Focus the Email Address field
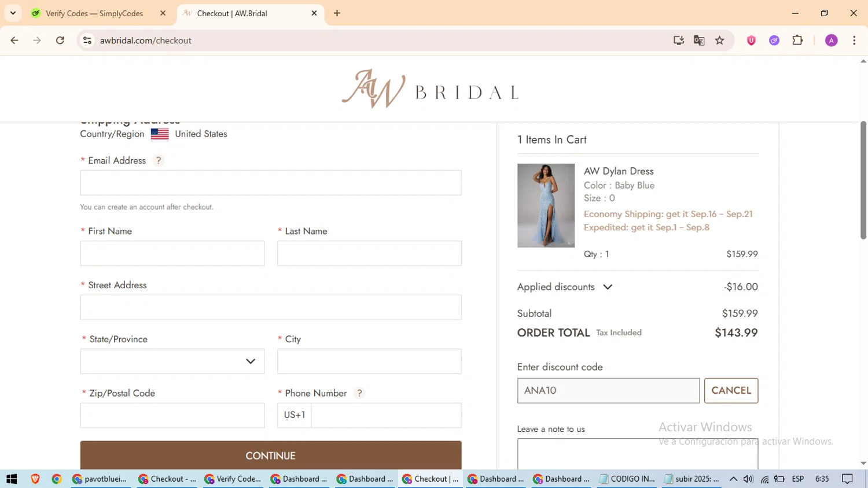 pyautogui.click(x=271, y=183)
